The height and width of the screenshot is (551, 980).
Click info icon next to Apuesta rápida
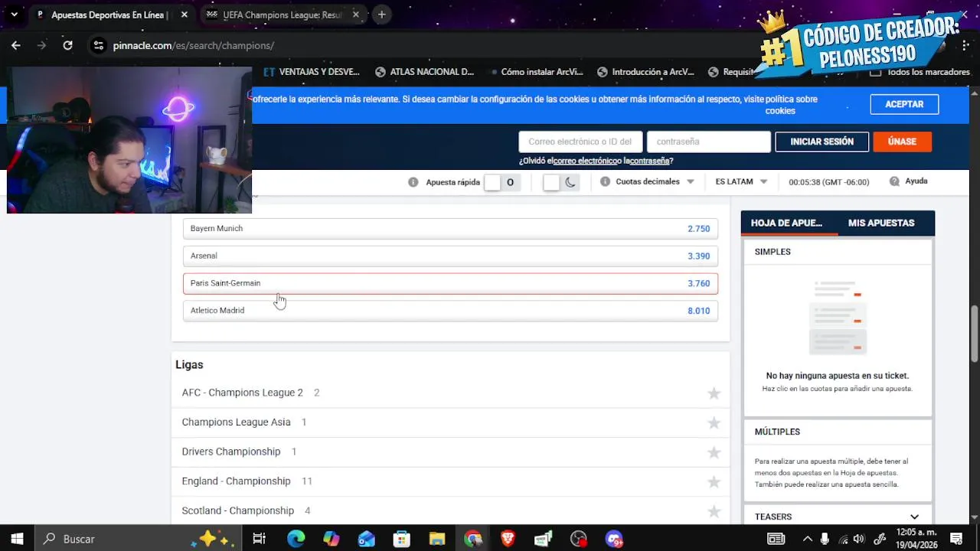click(413, 182)
